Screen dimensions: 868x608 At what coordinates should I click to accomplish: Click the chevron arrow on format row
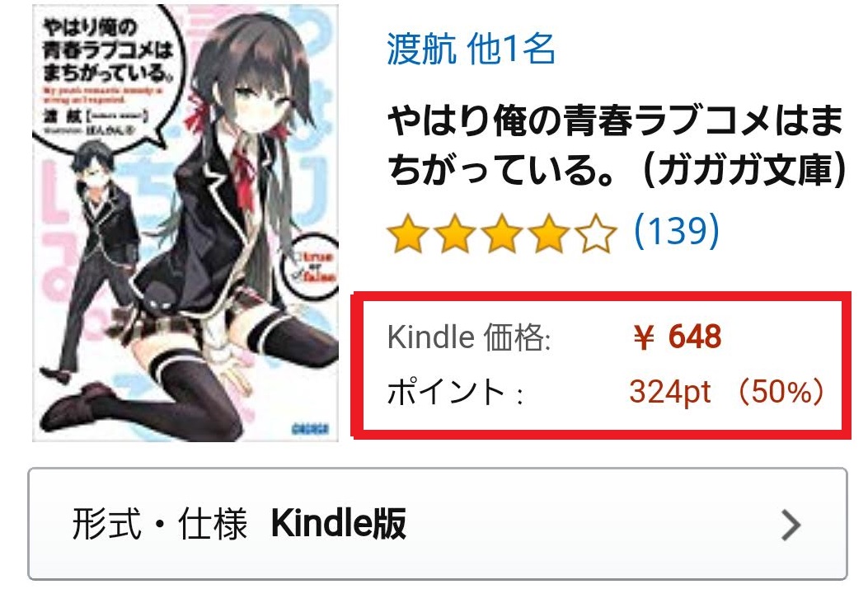(x=791, y=526)
